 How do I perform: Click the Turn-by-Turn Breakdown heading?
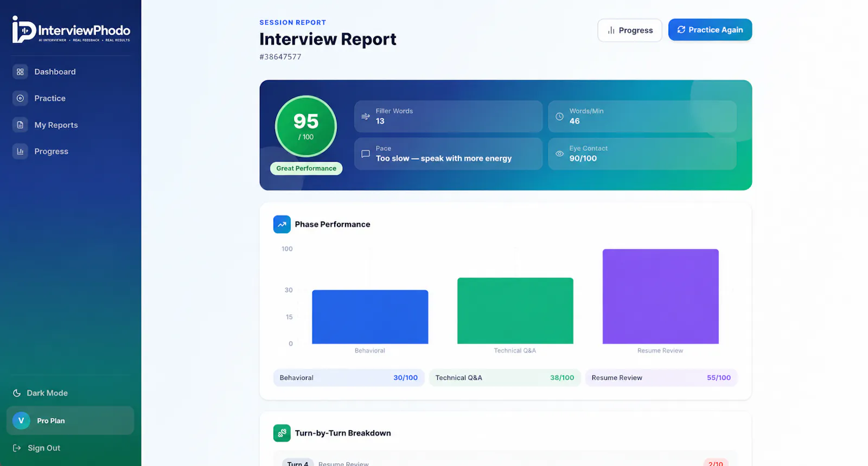(343, 433)
